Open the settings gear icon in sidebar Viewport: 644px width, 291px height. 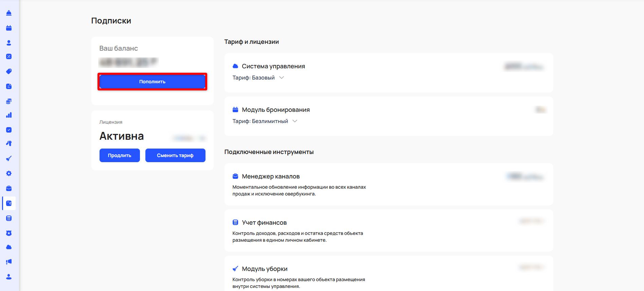(9, 173)
